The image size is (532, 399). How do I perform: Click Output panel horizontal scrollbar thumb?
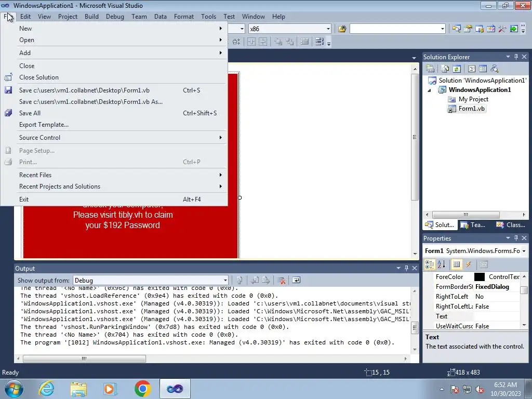84,358
